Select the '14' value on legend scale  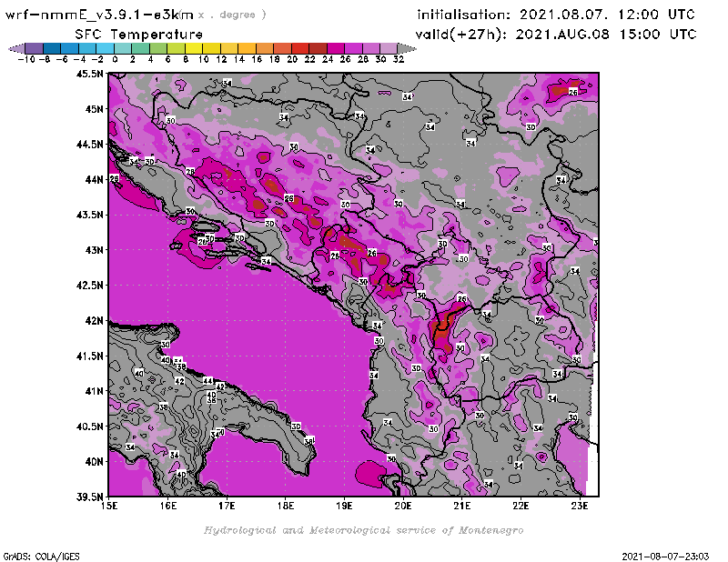pos(238,59)
